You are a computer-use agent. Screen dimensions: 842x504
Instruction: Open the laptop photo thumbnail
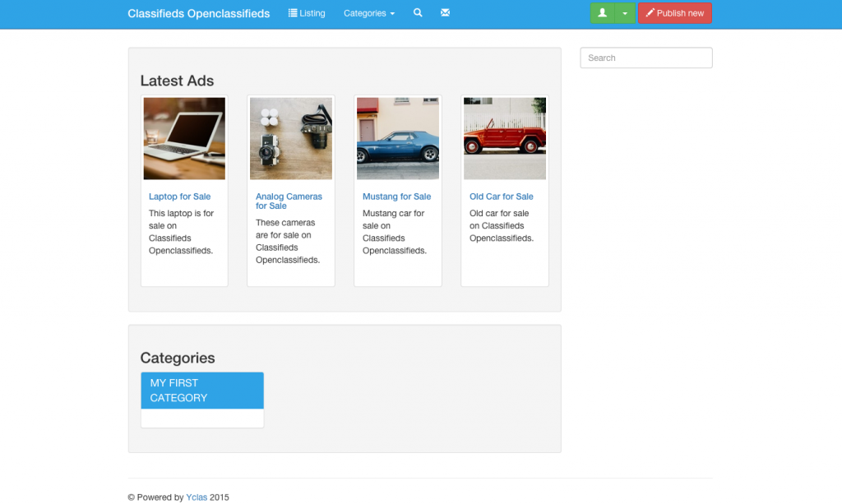click(x=184, y=138)
